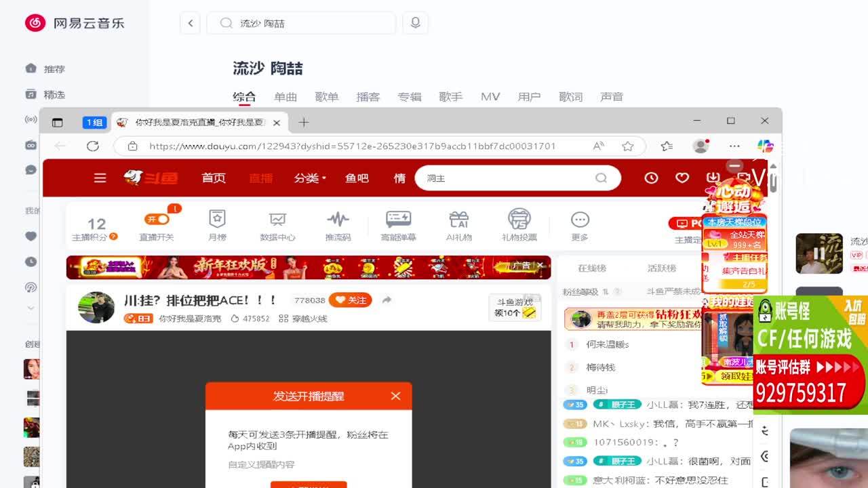
Task: Click the 月榜 monthly ranking icon
Action: [x=217, y=219]
